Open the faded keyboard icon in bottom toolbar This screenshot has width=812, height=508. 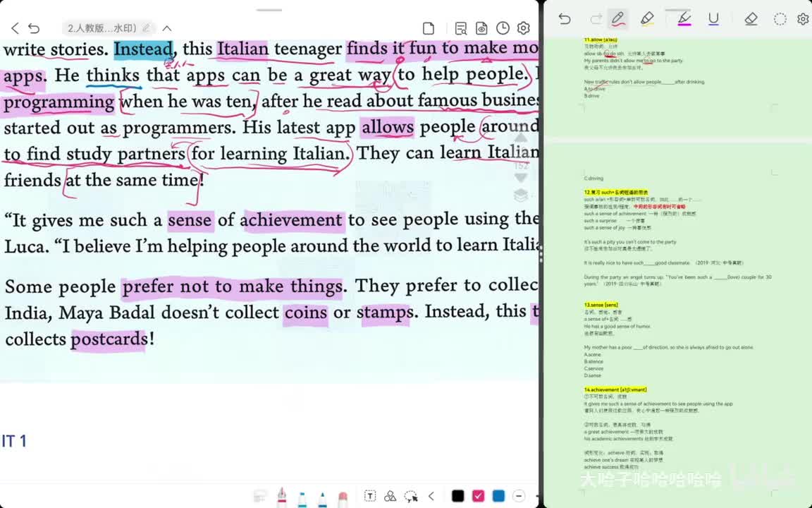[x=261, y=497]
